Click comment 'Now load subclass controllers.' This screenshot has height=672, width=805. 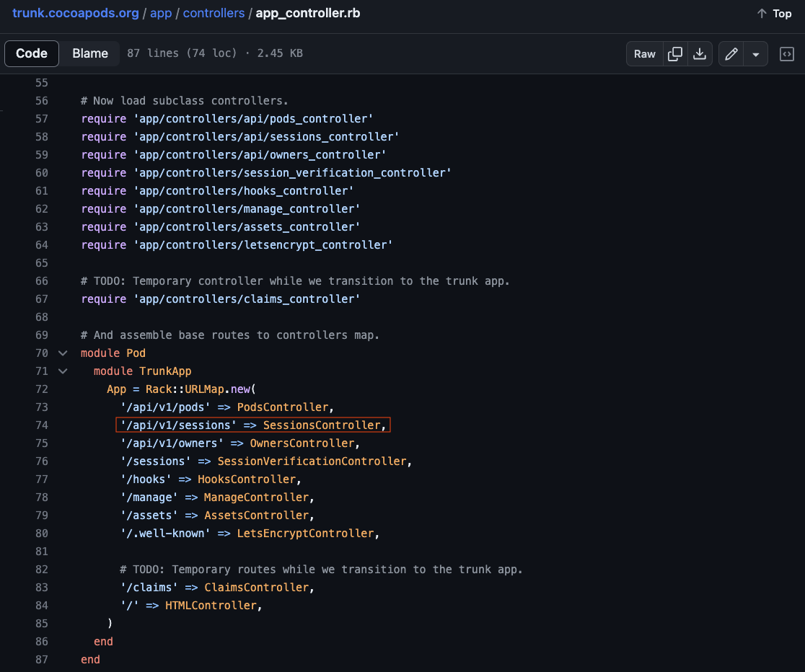coord(185,101)
